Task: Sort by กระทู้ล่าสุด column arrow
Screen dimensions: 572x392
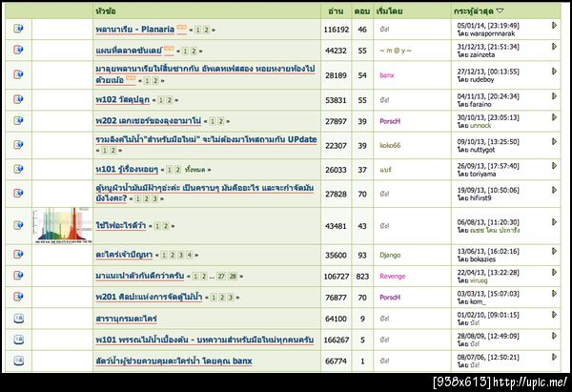Action: [500, 11]
